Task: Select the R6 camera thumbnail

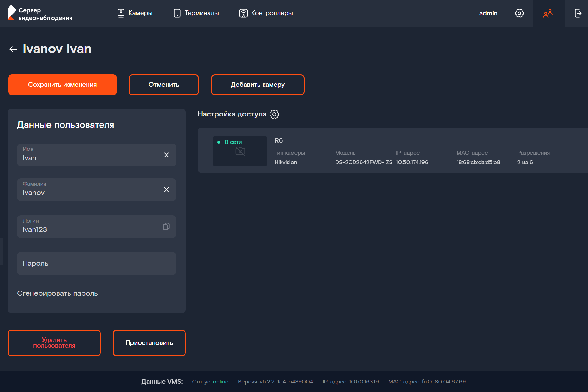Action: tap(240, 151)
